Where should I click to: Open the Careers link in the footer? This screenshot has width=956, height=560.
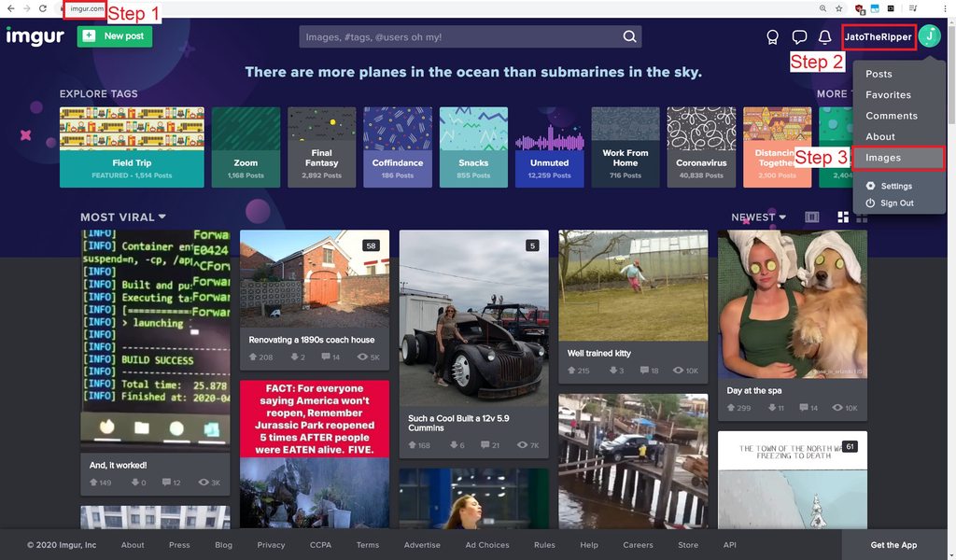[x=638, y=545]
